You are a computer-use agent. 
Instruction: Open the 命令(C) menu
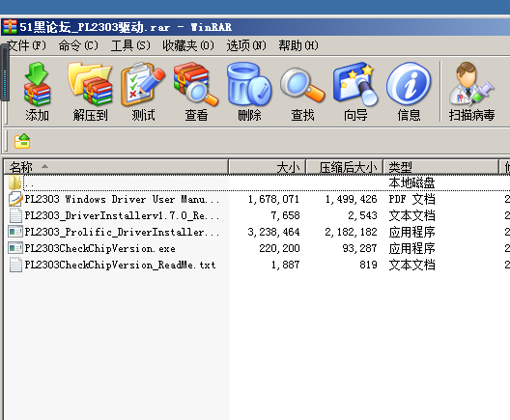pyautogui.click(x=78, y=45)
